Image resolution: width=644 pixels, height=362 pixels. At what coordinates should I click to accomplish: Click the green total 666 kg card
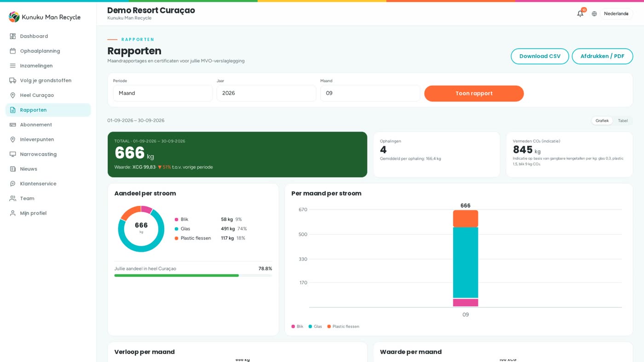tap(237, 154)
